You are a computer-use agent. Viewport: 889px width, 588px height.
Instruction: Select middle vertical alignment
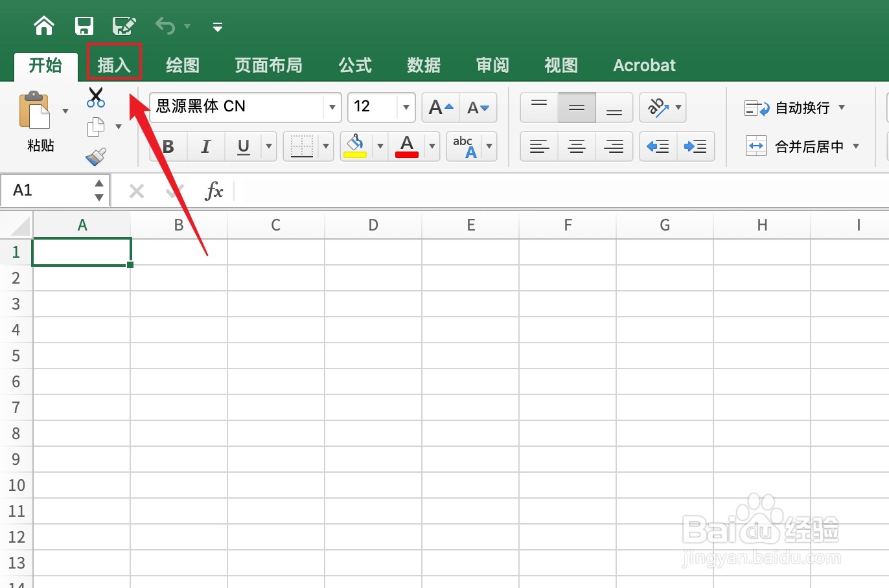577,107
